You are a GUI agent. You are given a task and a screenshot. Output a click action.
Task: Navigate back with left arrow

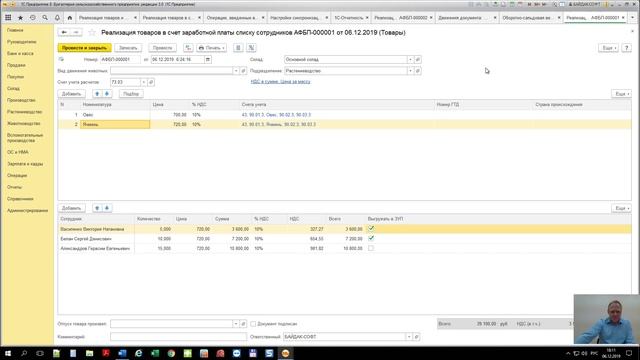tap(64, 32)
